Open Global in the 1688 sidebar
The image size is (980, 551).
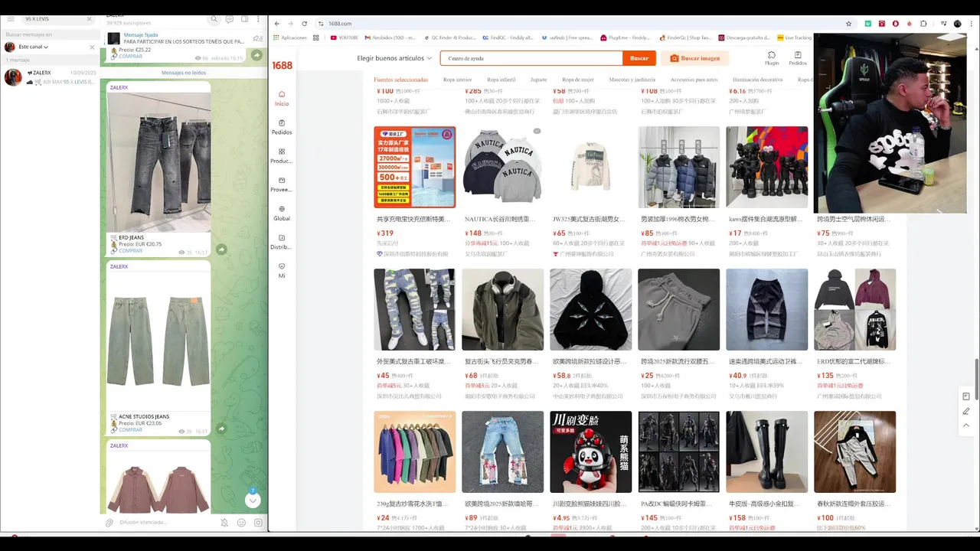point(282,214)
